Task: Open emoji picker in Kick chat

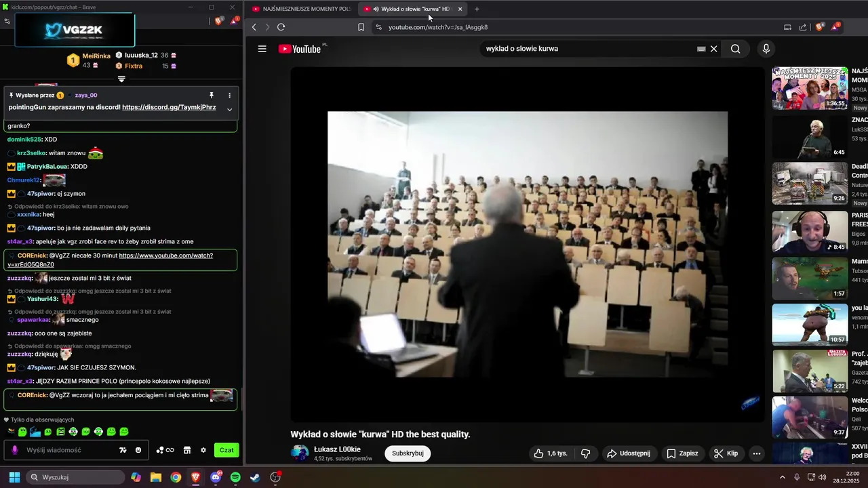Action: (x=138, y=450)
